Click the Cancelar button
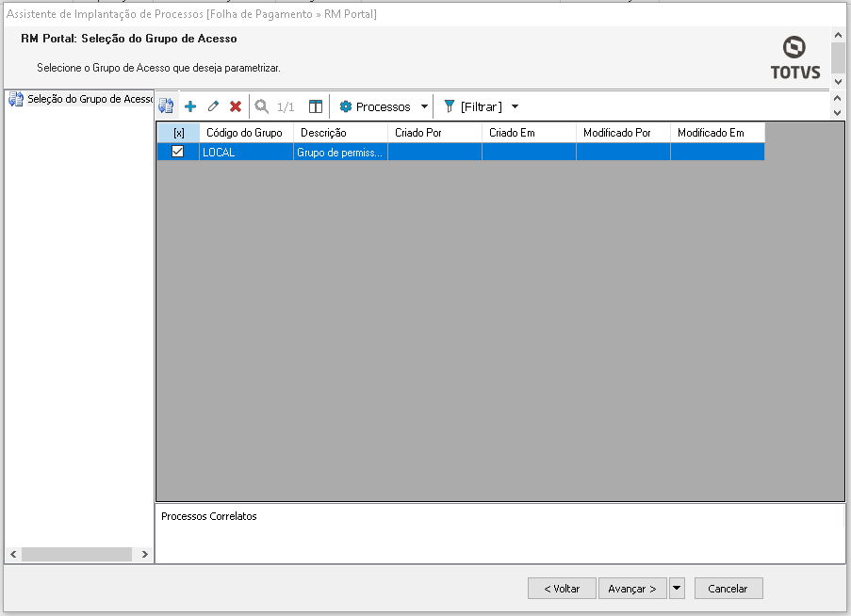 (728, 589)
